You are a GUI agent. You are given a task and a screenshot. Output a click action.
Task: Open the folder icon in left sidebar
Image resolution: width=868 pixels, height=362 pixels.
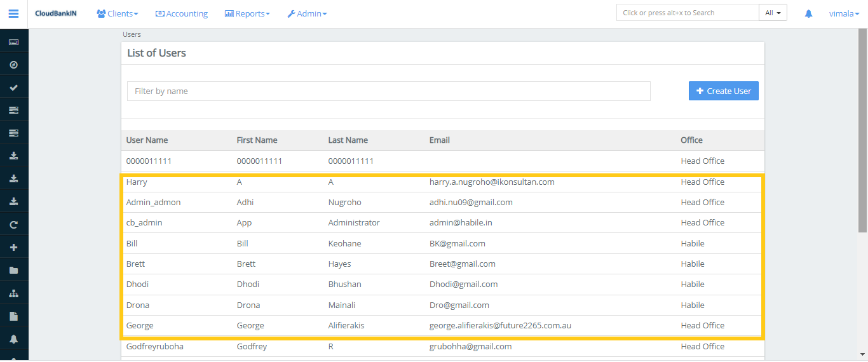coord(13,271)
